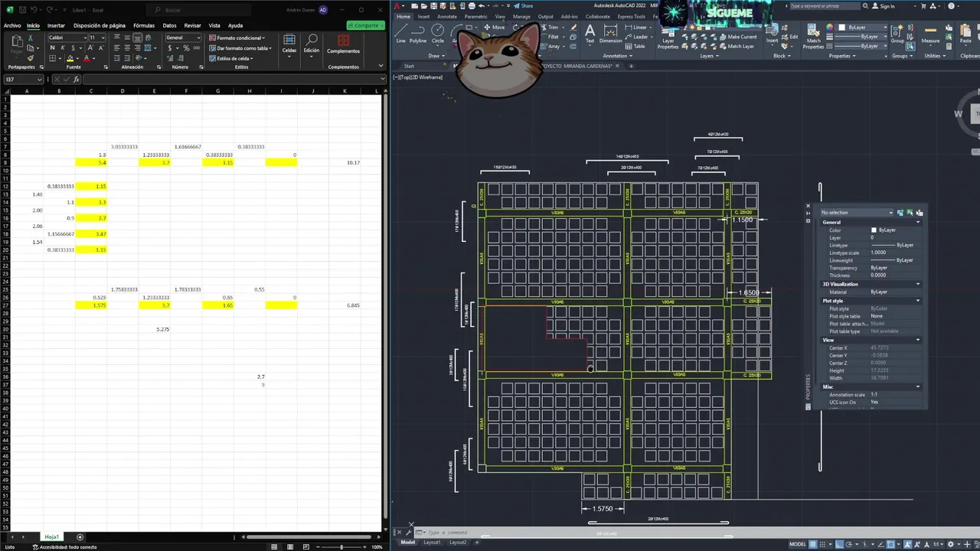
Task: Click the Excel undo icon
Action: pyautogui.click(x=34, y=10)
